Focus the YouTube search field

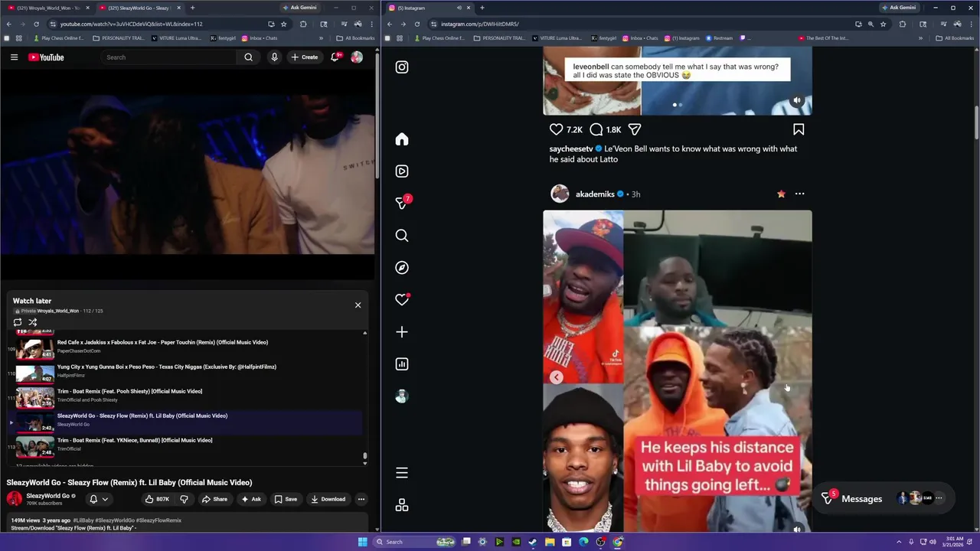coord(170,57)
